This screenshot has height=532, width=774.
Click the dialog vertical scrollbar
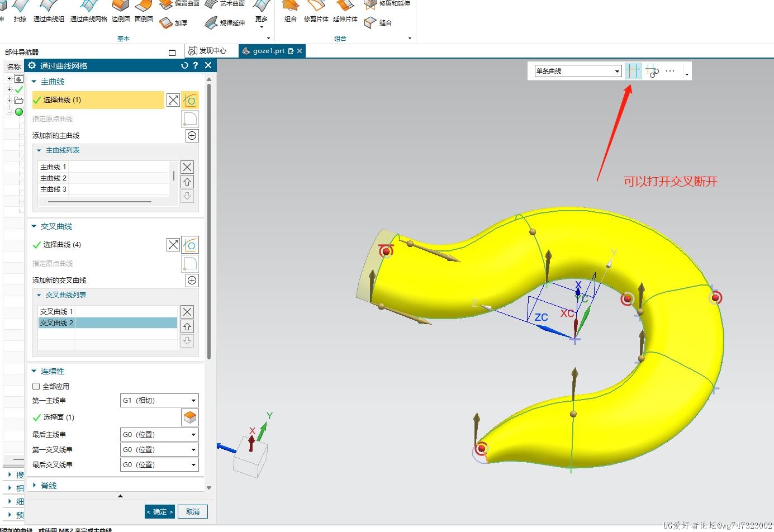[x=209, y=221]
